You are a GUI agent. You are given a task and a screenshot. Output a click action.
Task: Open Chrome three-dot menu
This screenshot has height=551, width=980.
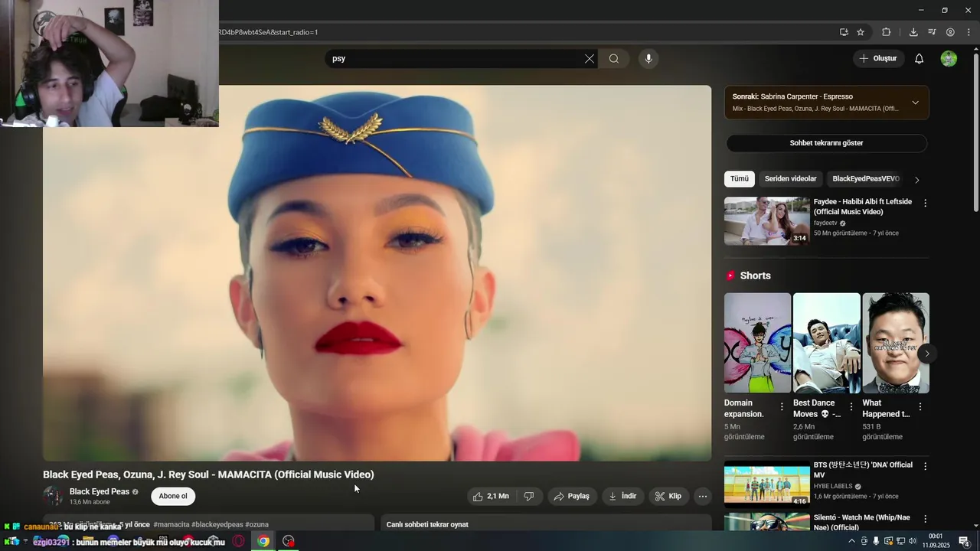969,32
